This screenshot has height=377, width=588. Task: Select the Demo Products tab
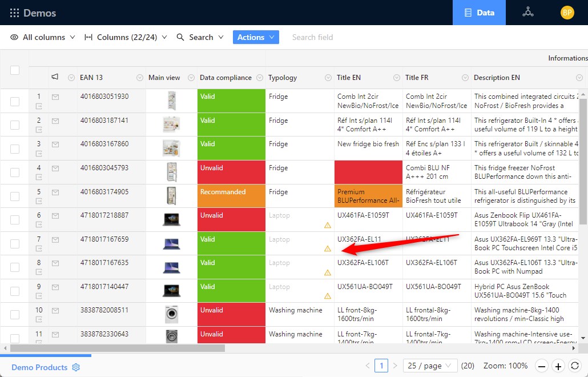coord(39,367)
